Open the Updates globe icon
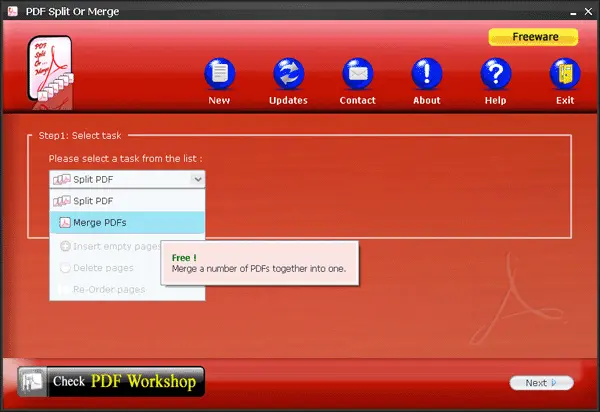600x412 pixels. coord(289,73)
